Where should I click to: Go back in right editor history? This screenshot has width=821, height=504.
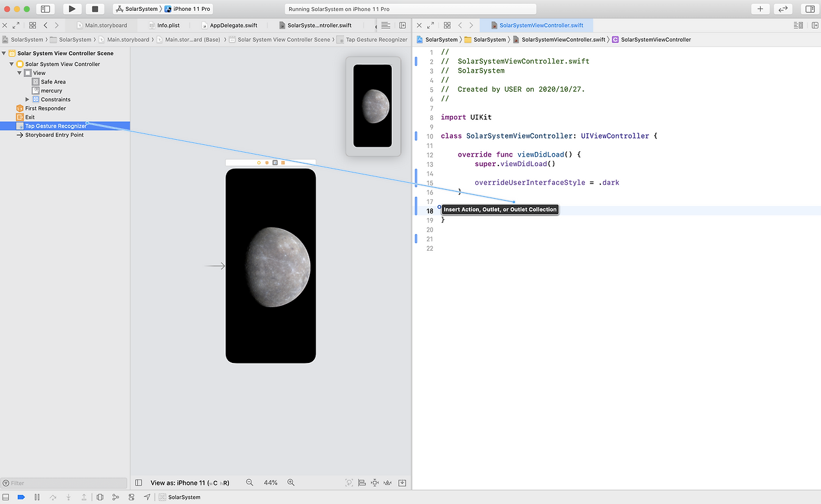460,26
